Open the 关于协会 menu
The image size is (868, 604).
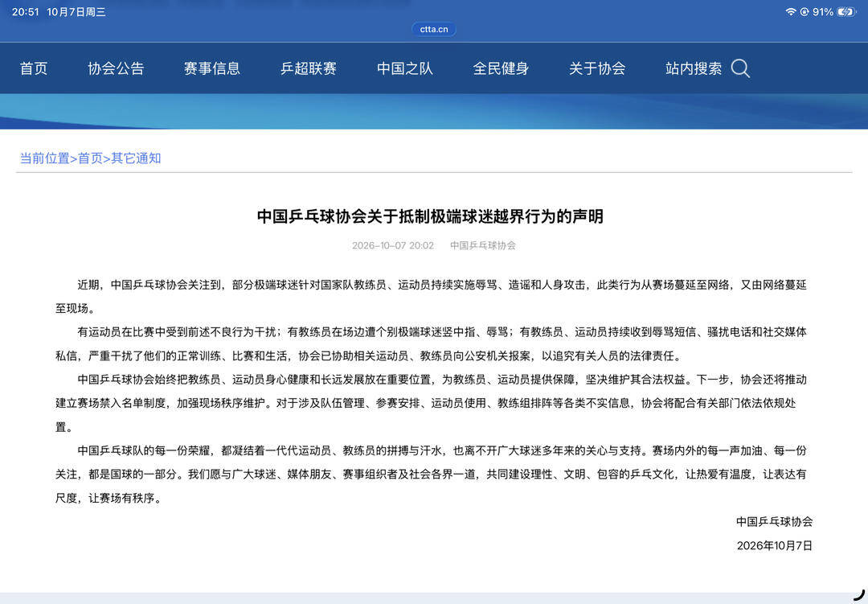tap(597, 68)
